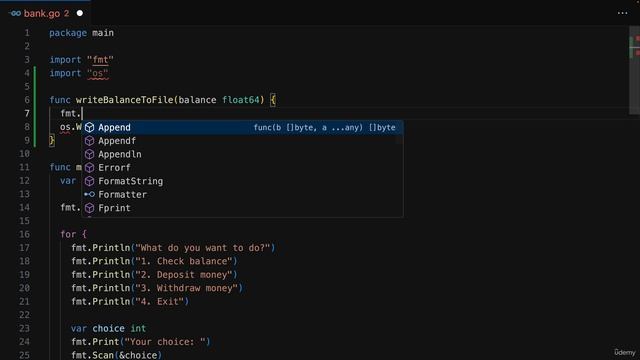Image resolution: width=640 pixels, height=360 pixels.
Task: Select the Formatter suggestion
Action: (242, 195)
